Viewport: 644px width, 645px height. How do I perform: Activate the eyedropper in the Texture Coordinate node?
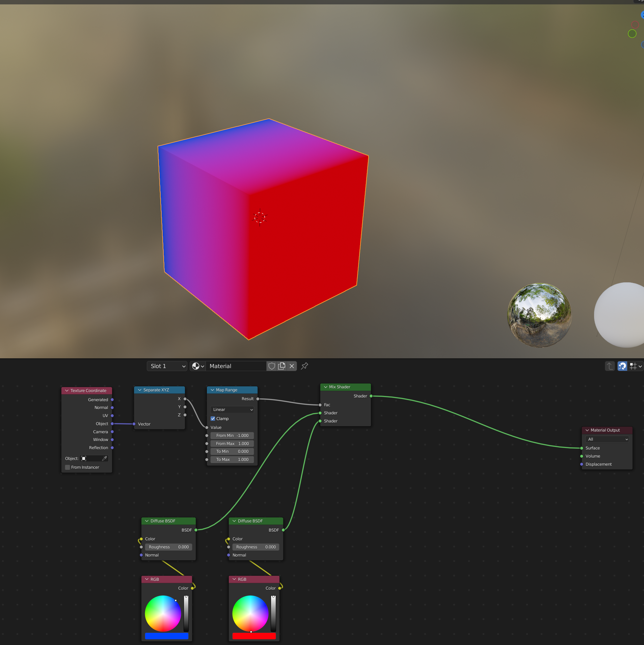pyautogui.click(x=105, y=458)
